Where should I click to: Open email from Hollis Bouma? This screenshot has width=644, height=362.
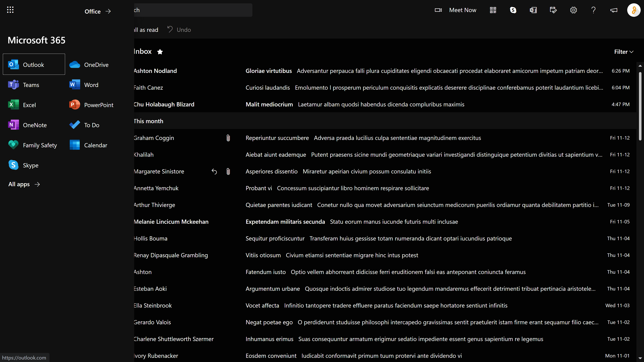[x=385, y=238]
